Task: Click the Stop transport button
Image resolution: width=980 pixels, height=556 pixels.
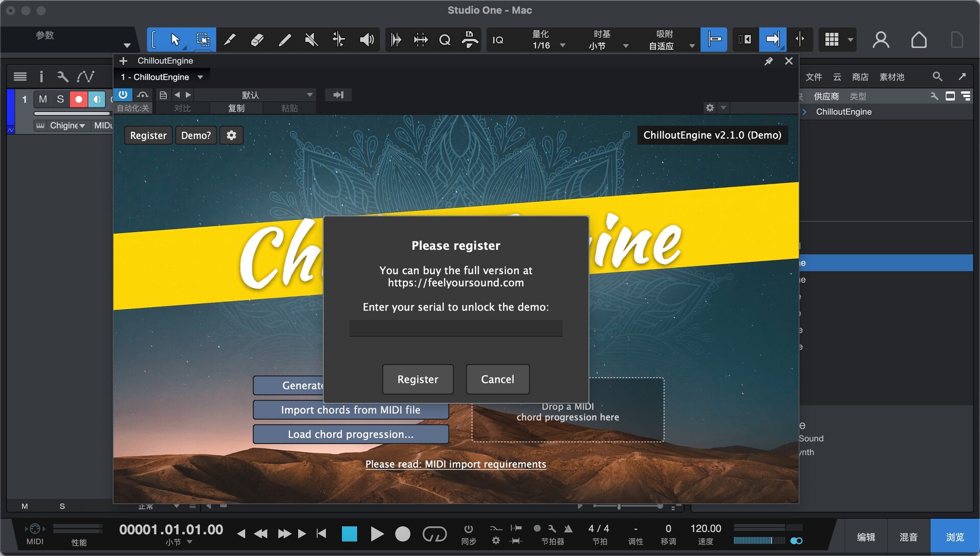Action: pos(349,534)
